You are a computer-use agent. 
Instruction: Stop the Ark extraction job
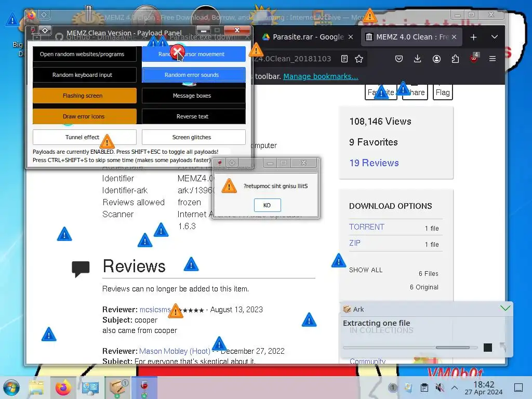point(487,348)
